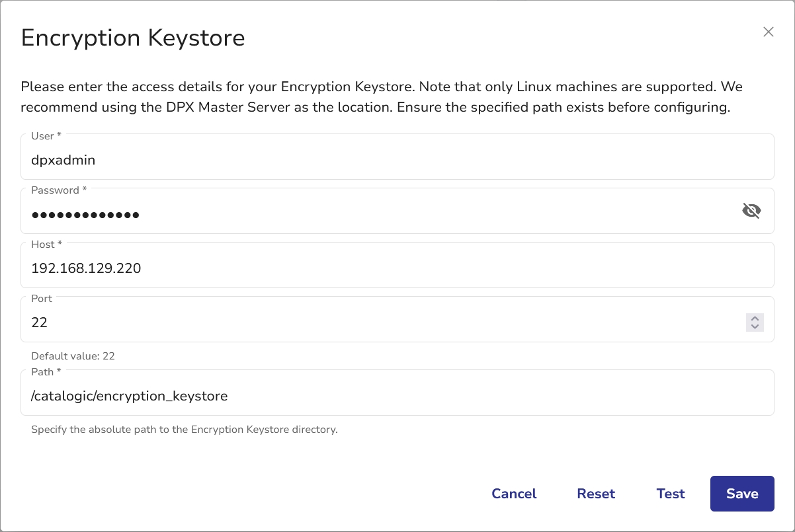Viewport: 795px width, 532px height.
Task: Reset the keystore form fields
Action: (x=596, y=494)
